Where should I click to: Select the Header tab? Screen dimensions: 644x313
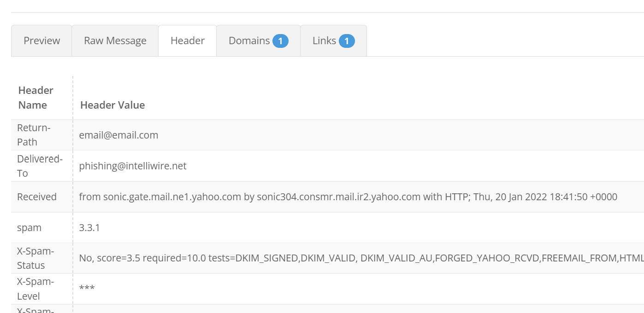[x=187, y=41]
